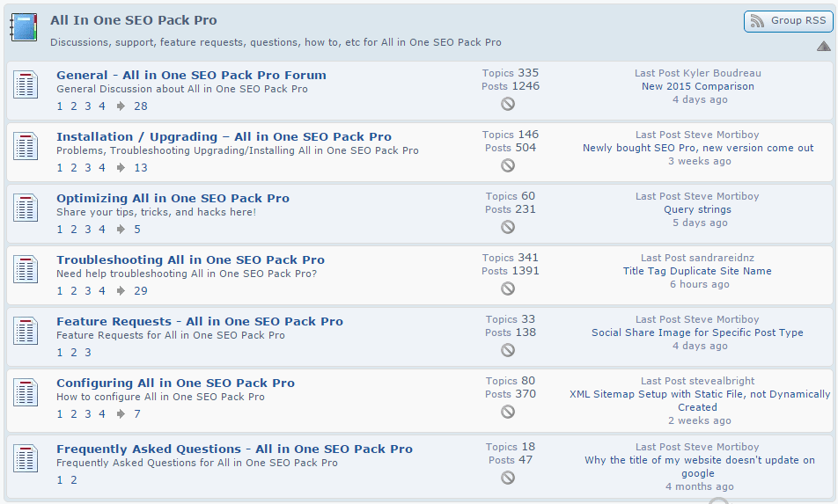The image size is (838, 504).
Task: Click the forum icon beside Installation / Upgrading
Action: pos(26,146)
